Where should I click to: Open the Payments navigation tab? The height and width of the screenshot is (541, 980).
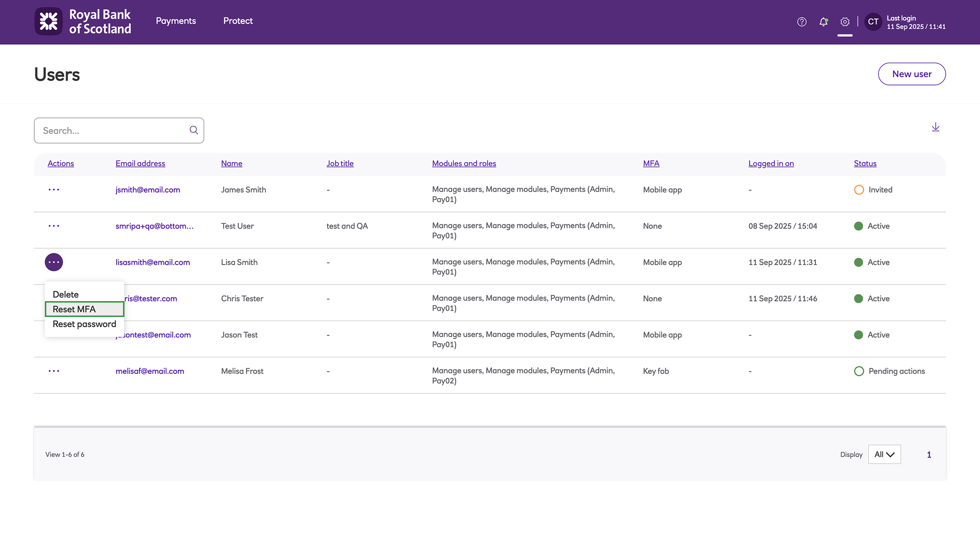click(176, 21)
